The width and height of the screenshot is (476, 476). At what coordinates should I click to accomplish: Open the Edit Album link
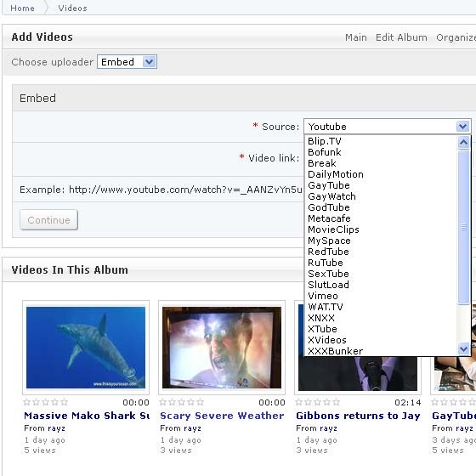(401, 37)
